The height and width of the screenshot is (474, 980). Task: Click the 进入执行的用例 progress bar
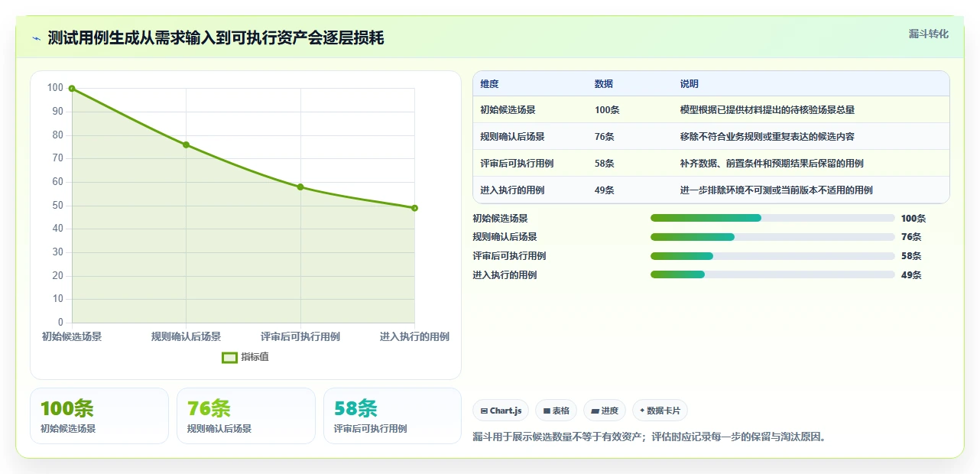point(772,274)
